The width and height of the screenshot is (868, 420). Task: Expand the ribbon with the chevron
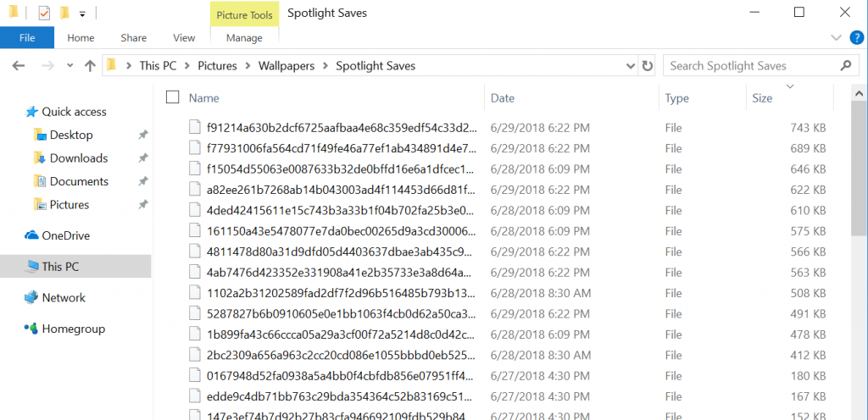point(836,37)
